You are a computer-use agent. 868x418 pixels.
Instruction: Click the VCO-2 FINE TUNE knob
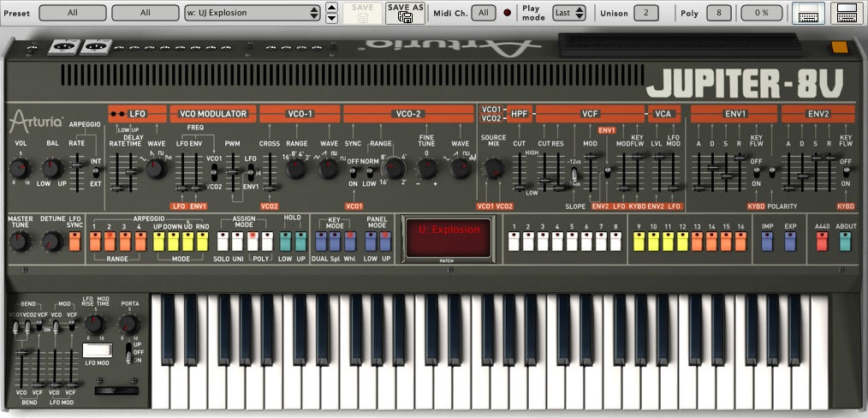[x=427, y=168]
